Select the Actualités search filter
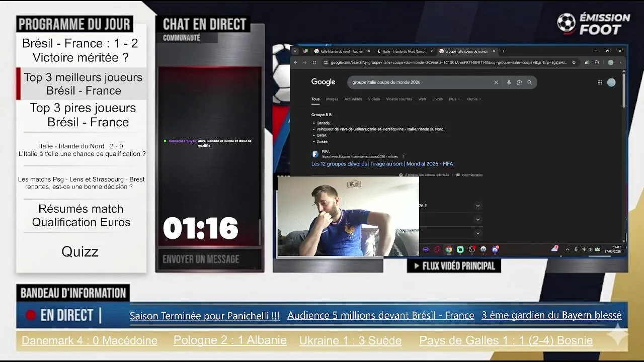 353,99
